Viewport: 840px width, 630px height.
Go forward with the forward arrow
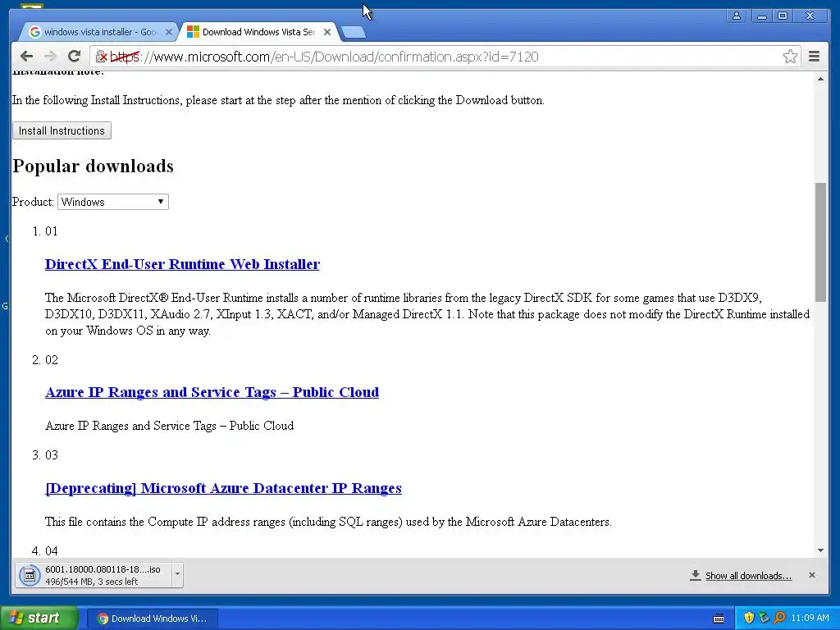click(x=50, y=57)
